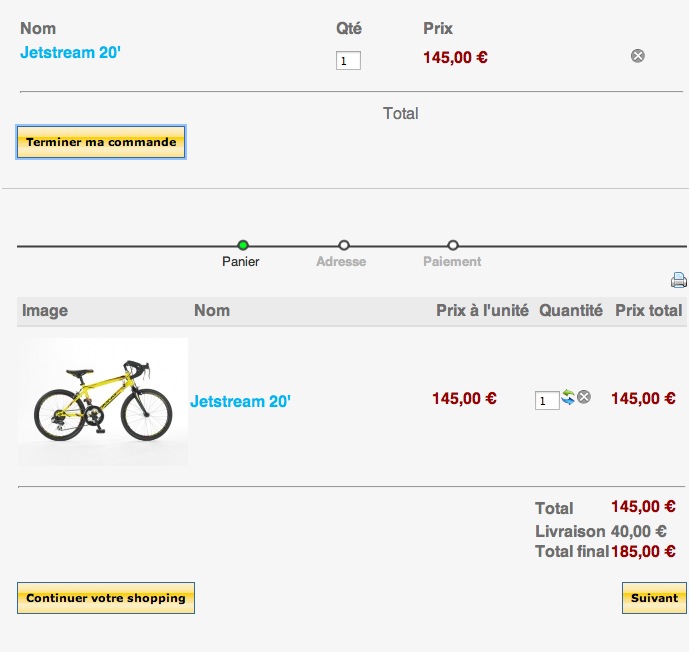
Task: Click the Continuer votre shopping button
Action: pos(106,598)
